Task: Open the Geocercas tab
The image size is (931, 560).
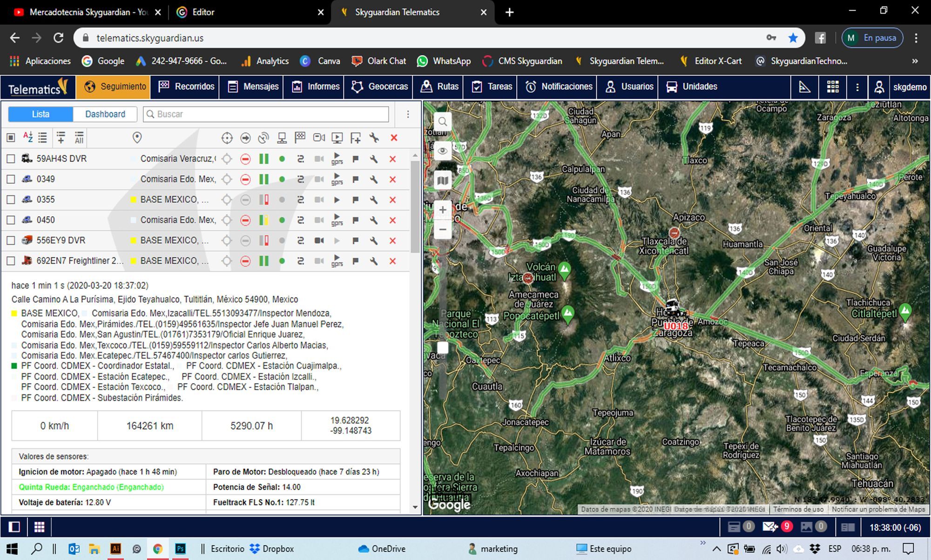Action: [x=380, y=87]
